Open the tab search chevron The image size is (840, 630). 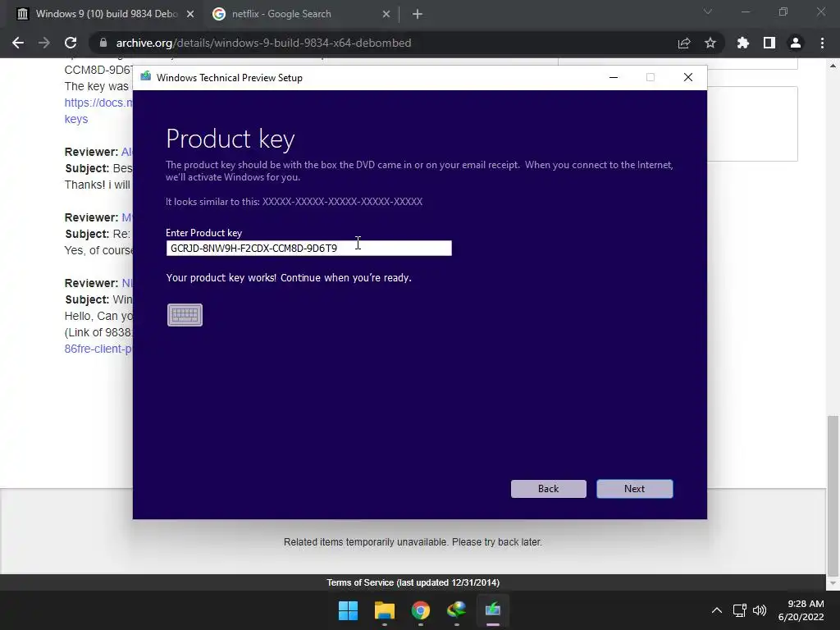708,11
